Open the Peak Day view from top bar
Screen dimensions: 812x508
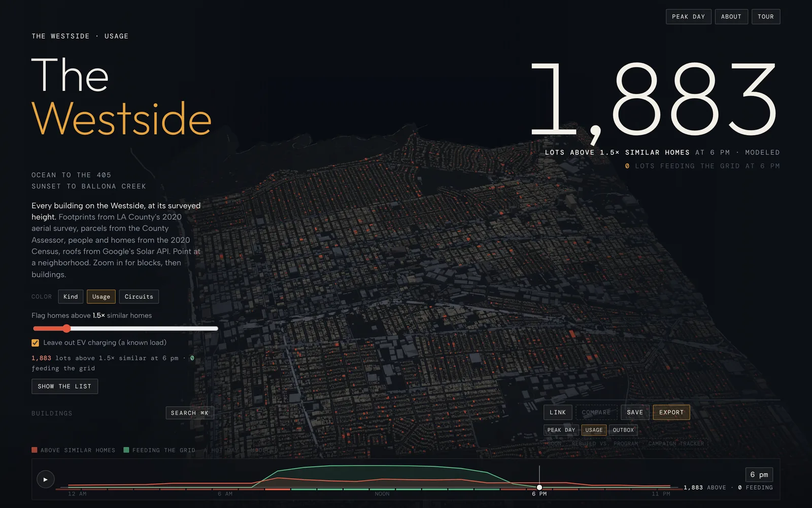pyautogui.click(x=689, y=17)
